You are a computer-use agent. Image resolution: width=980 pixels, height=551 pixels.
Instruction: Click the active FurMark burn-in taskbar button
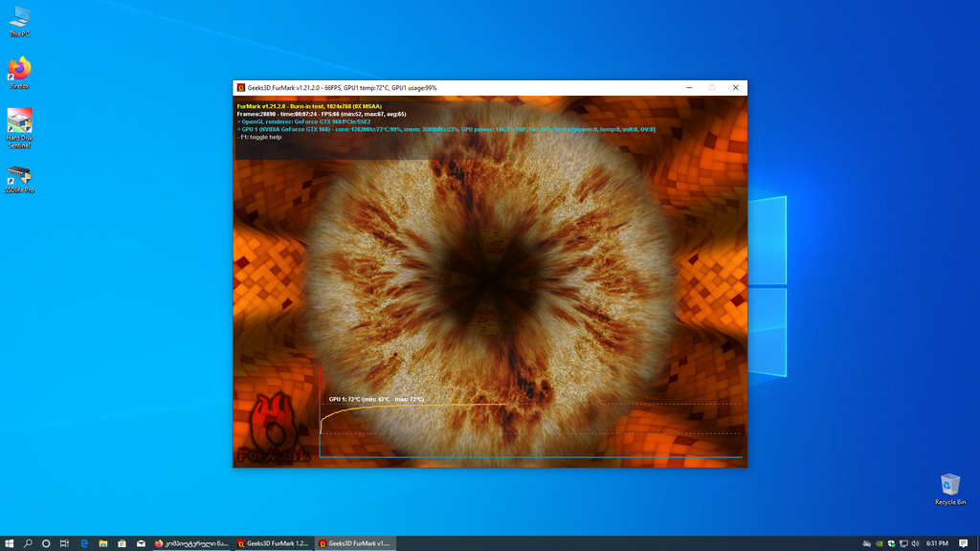tap(355, 543)
